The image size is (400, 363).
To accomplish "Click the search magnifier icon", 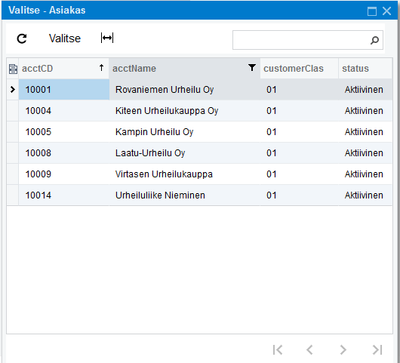I will click(x=375, y=40).
